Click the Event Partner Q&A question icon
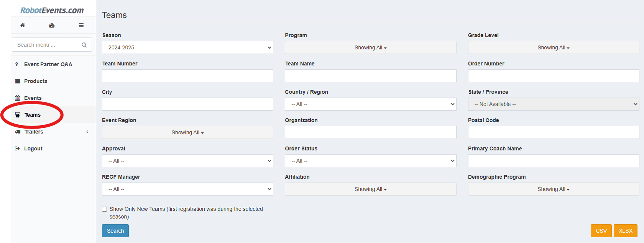 pos(16,64)
